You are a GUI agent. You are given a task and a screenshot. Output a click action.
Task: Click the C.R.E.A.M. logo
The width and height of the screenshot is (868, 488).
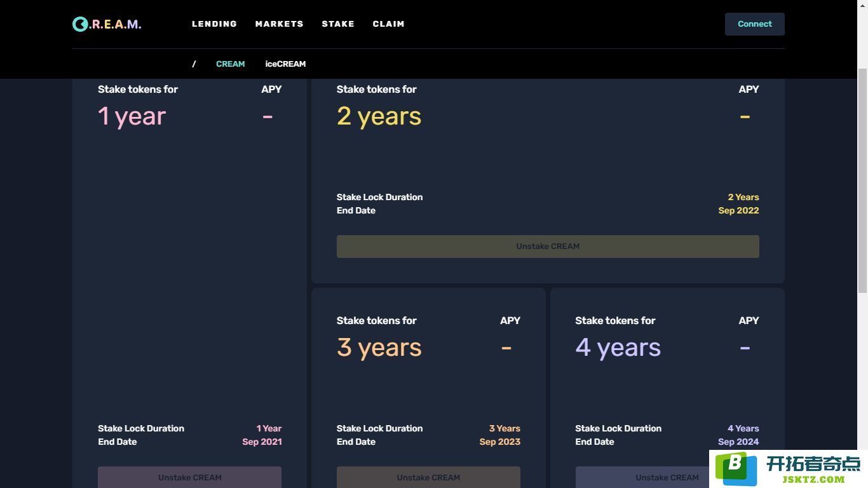coord(107,24)
